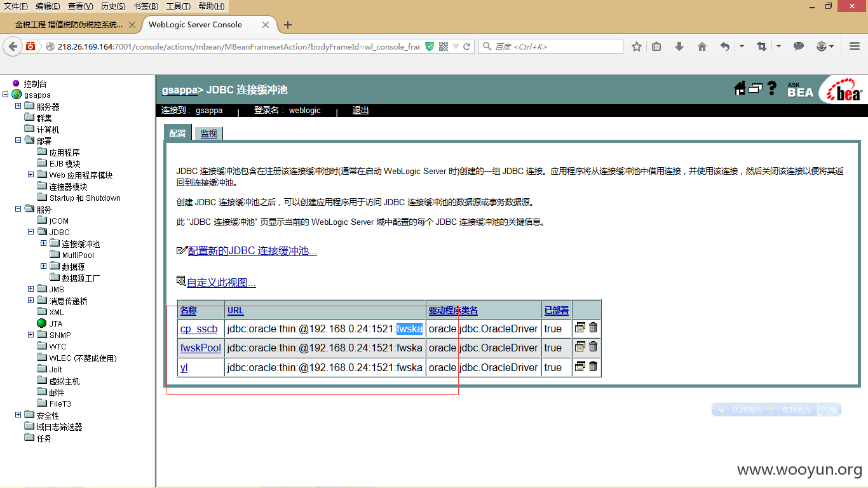The image size is (868, 488).
Task: Expand the 服务器 tree node
Action: 18,106
